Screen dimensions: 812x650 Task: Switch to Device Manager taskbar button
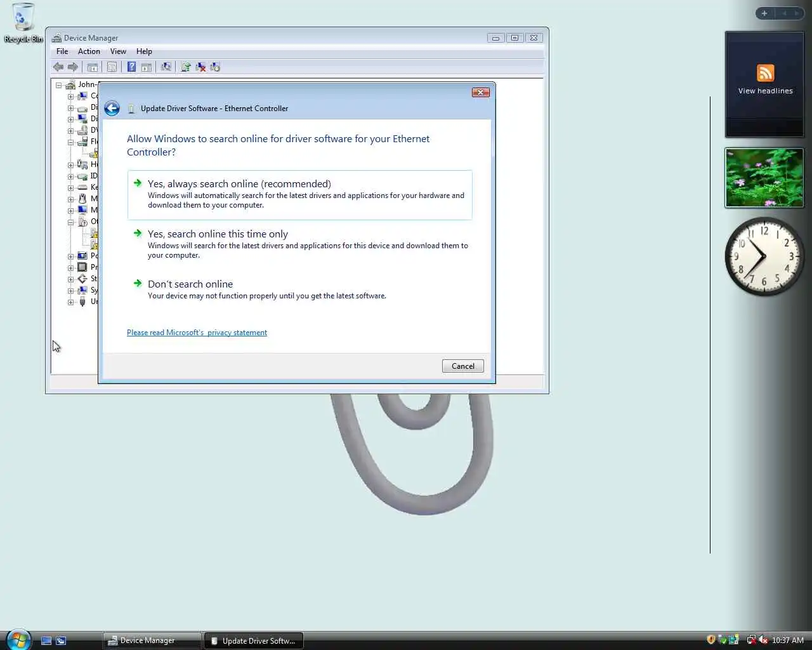click(x=152, y=640)
